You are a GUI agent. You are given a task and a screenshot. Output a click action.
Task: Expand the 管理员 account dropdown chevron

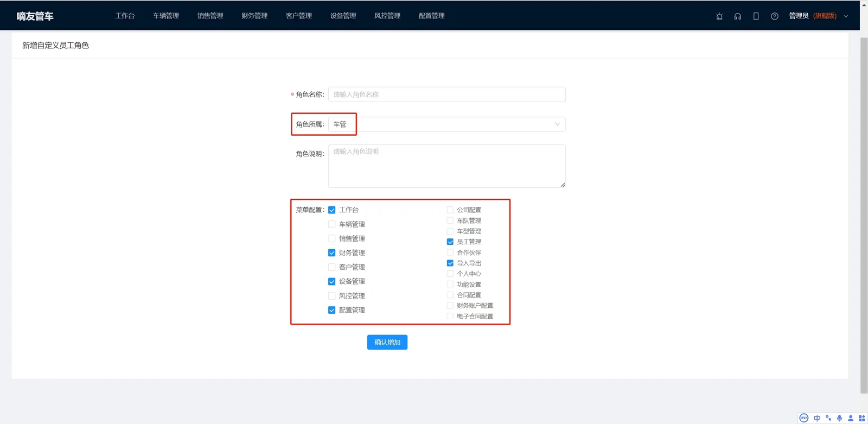[x=846, y=16]
